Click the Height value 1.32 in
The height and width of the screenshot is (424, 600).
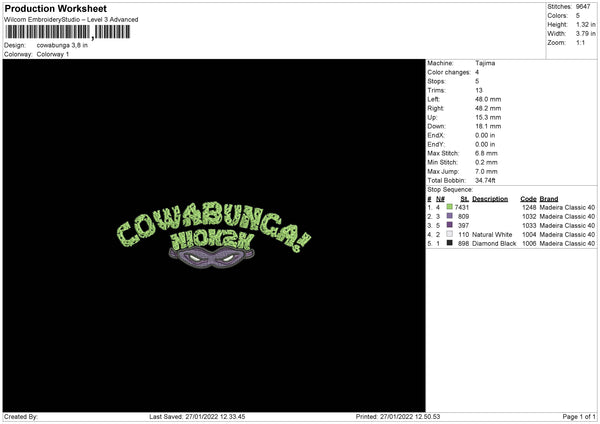click(x=586, y=24)
